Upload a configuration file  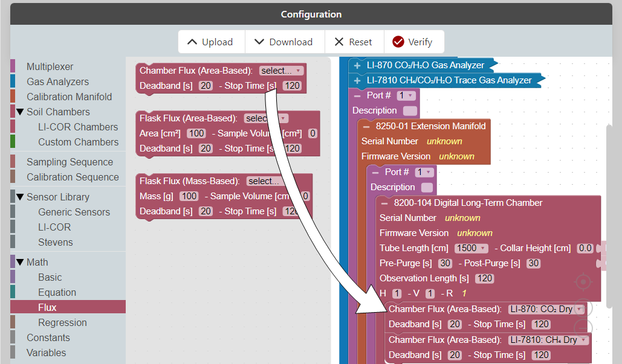point(211,42)
